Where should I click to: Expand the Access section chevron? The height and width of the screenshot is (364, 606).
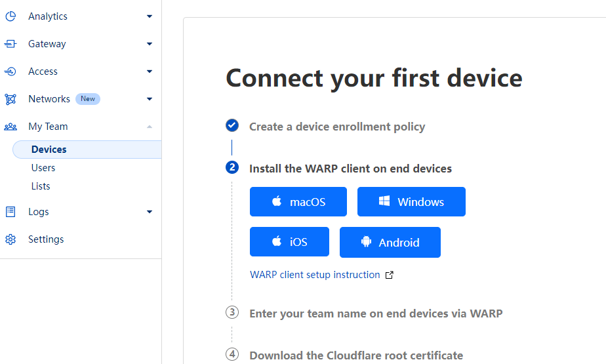click(150, 71)
